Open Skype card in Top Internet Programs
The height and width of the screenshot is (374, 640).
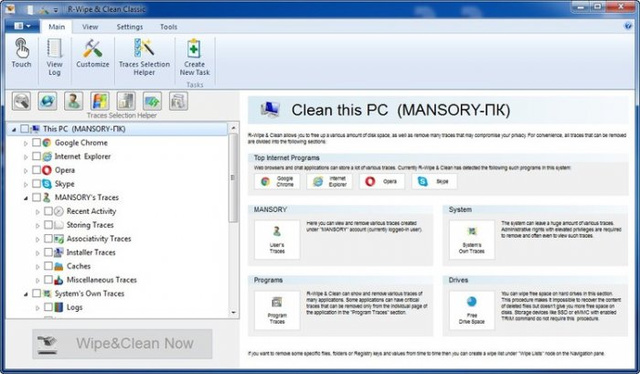[434, 181]
